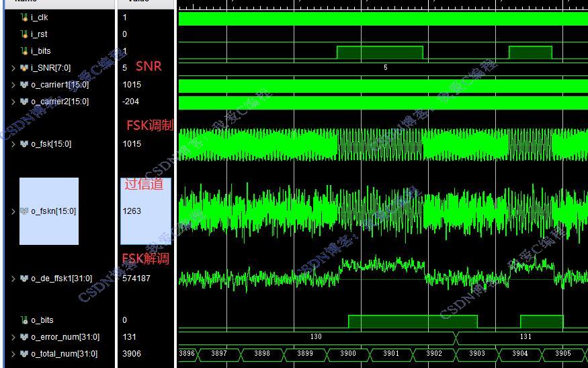The width and height of the screenshot is (588, 368).
Task: Click the i_SNR[7:0] bus icon
Action: pos(24,68)
